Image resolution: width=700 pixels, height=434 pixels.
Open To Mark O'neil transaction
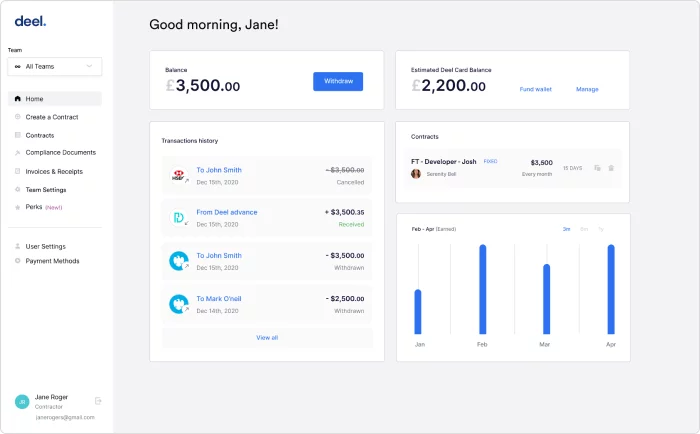tap(267, 304)
